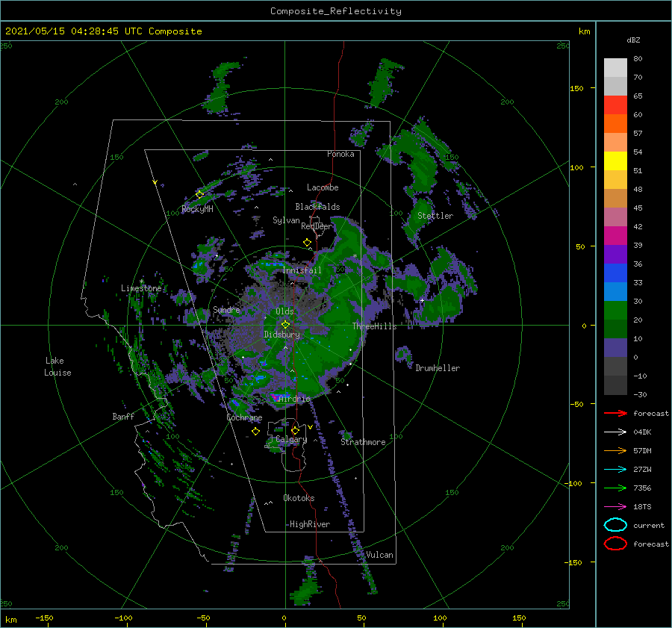The width and height of the screenshot is (672, 628).
Task: Click the 'Stettler' city label
Action: click(x=435, y=216)
